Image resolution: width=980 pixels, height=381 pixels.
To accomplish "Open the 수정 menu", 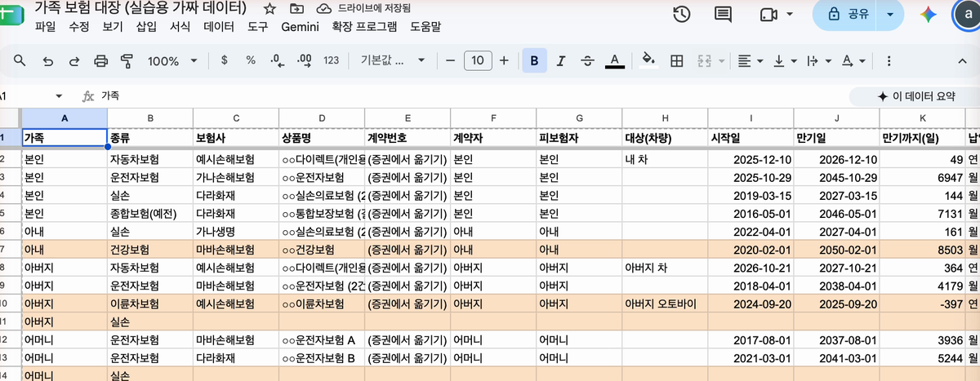I will coord(79,27).
